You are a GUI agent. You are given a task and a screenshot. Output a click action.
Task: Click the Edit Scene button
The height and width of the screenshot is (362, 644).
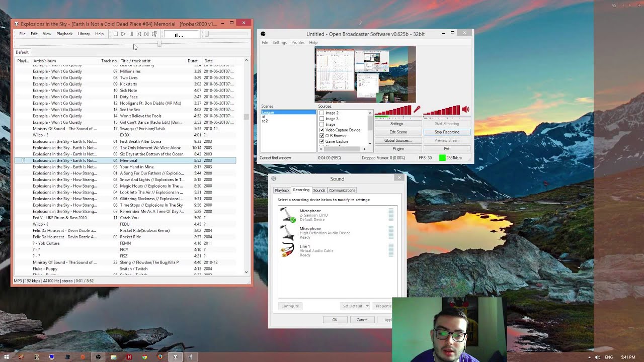point(398,132)
